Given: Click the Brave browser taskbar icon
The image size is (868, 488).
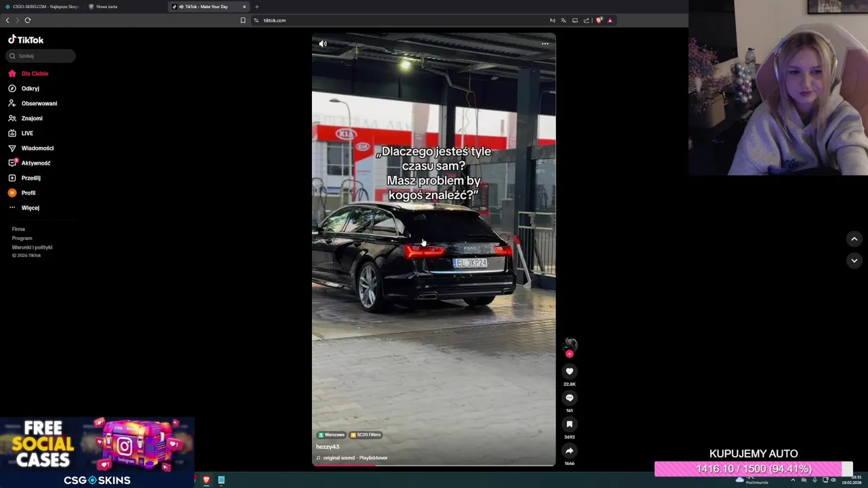Looking at the screenshot, I should pos(206,480).
